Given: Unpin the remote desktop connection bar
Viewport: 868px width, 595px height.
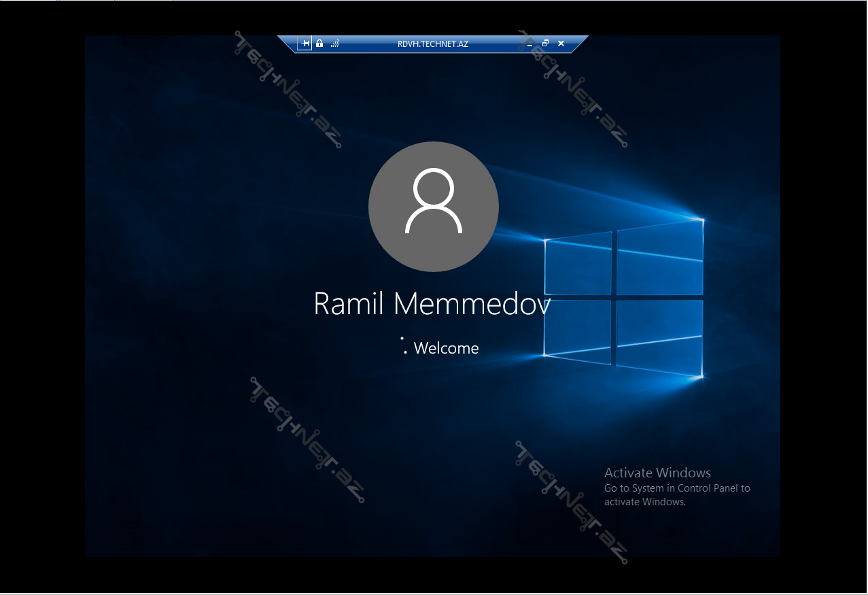Looking at the screenshot, I should [x=305, y=44].
